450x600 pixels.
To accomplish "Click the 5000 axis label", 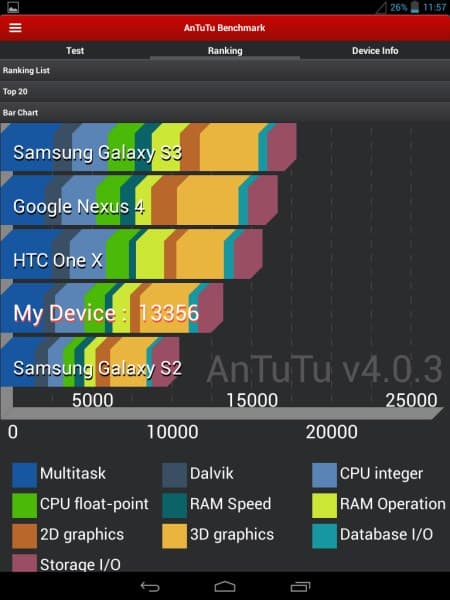I will pyautogui.click(x=93, y=400).
